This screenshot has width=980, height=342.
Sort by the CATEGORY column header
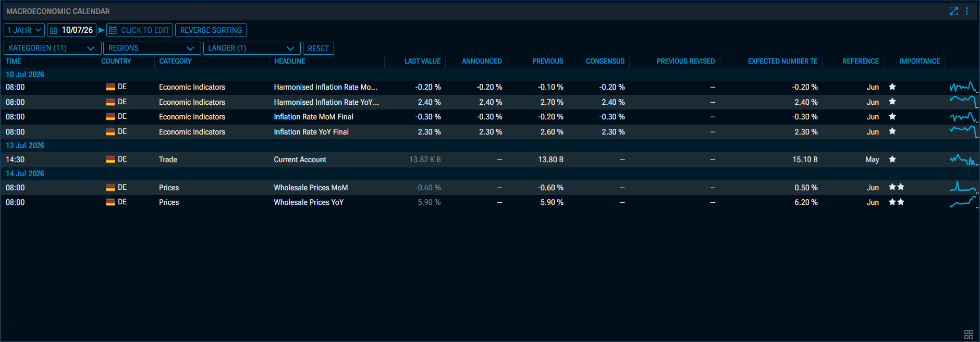pos(175,61)
